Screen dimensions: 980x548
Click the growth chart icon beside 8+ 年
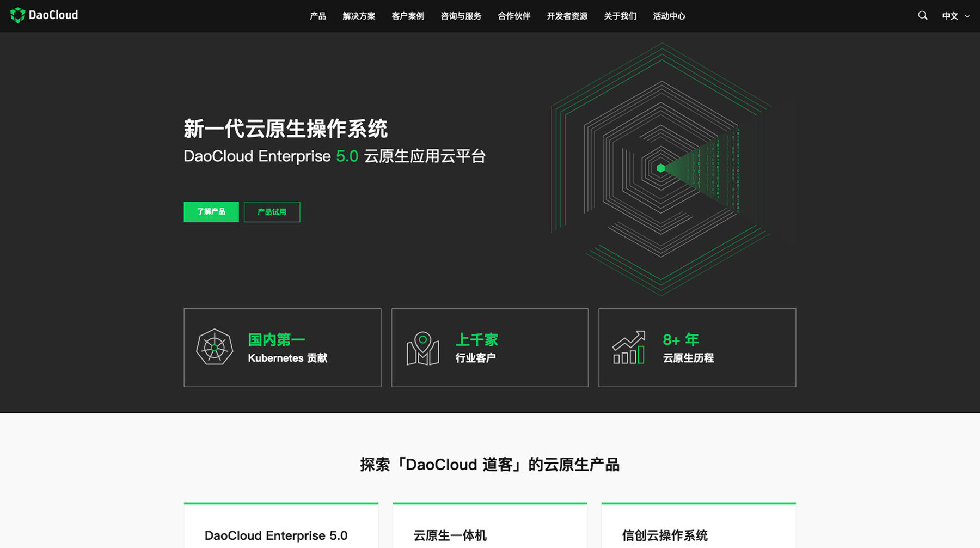629,347
